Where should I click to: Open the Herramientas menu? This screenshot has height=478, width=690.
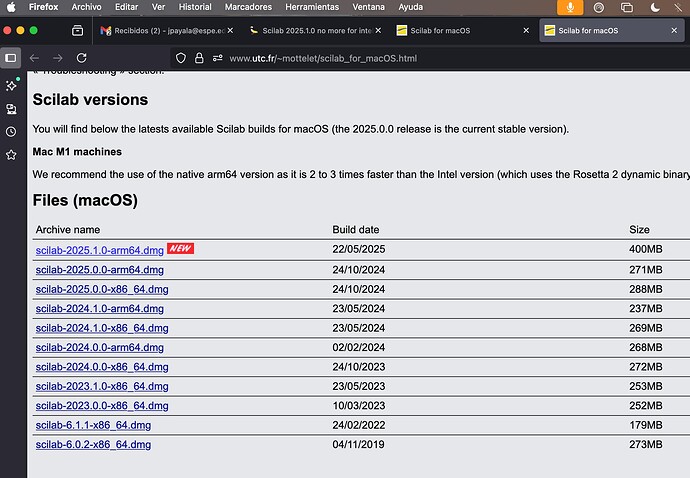(x=312, y=7)
